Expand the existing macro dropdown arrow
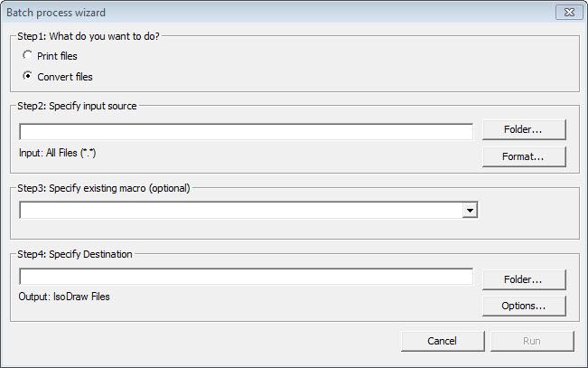This screenshot has height=368, width=588. pos(470,211)
